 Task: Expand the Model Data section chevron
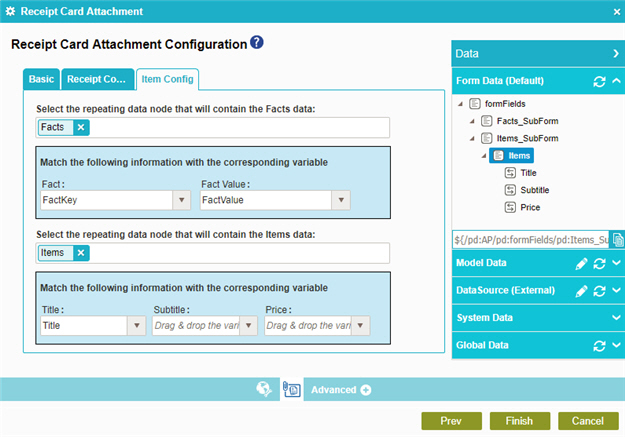[x=616, y=262]
